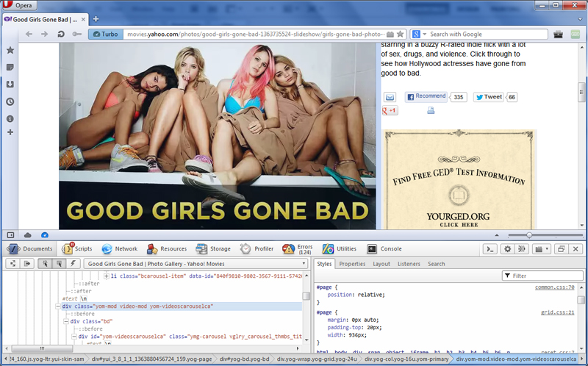The width and height of the screenshot is (588, 366).
Task: Toggle the lightning bolt button in DOM toolbar
Action: tap(73, 263)
